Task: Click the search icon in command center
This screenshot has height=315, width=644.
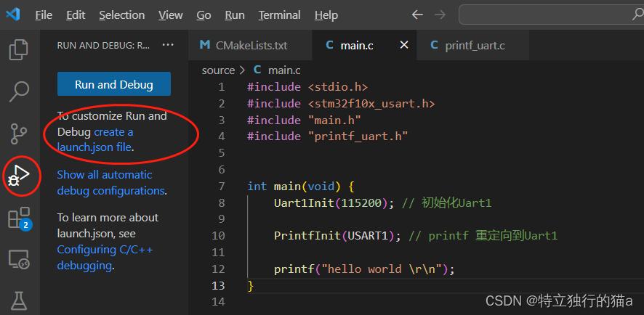Action: coord(637,15)
